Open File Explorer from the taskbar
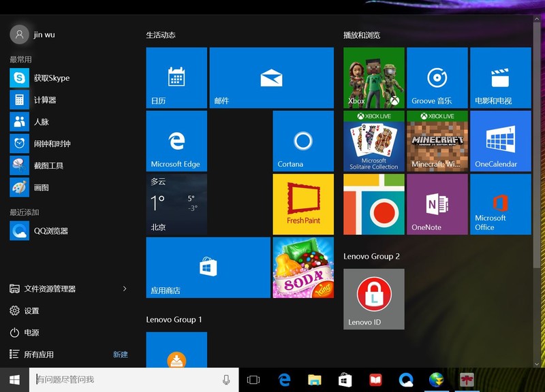The image size is (545, 392). (x=315, y=380)
